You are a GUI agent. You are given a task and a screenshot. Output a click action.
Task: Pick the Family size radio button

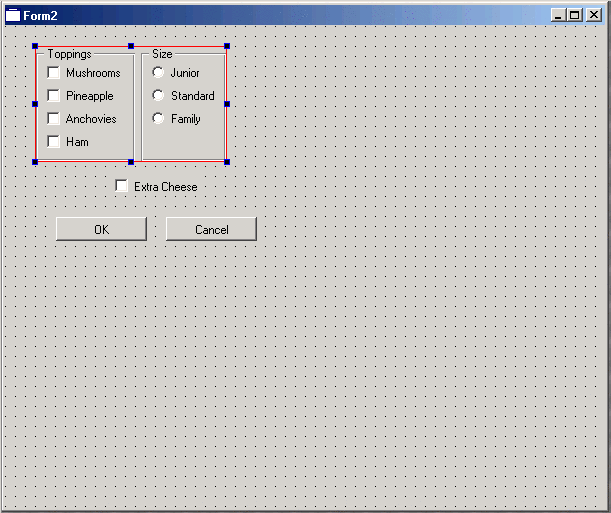tap(158, 119)
